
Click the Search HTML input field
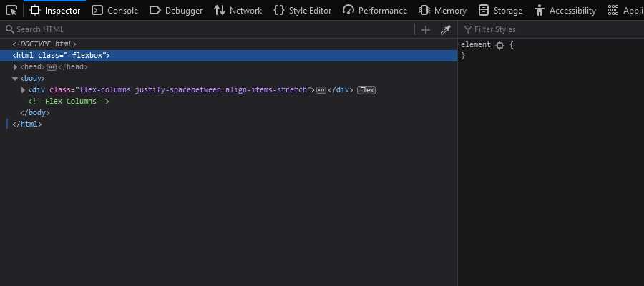point(208,29)
